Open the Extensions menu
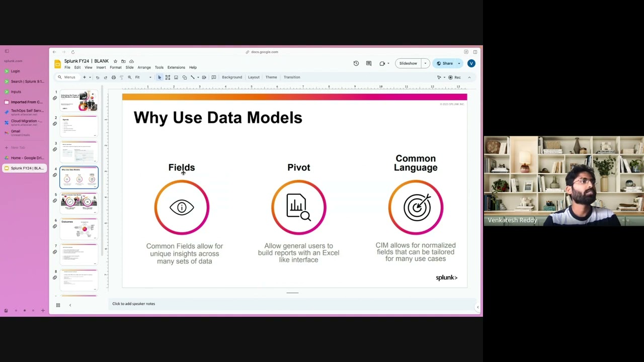The image size is (644, 362). pos(176,67)
